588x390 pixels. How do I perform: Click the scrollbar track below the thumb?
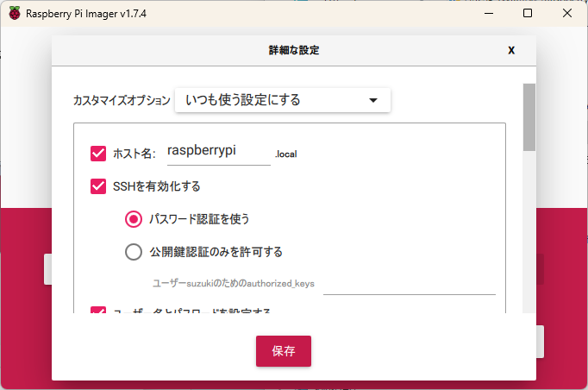pyautogui.click(x=529, y=233)
